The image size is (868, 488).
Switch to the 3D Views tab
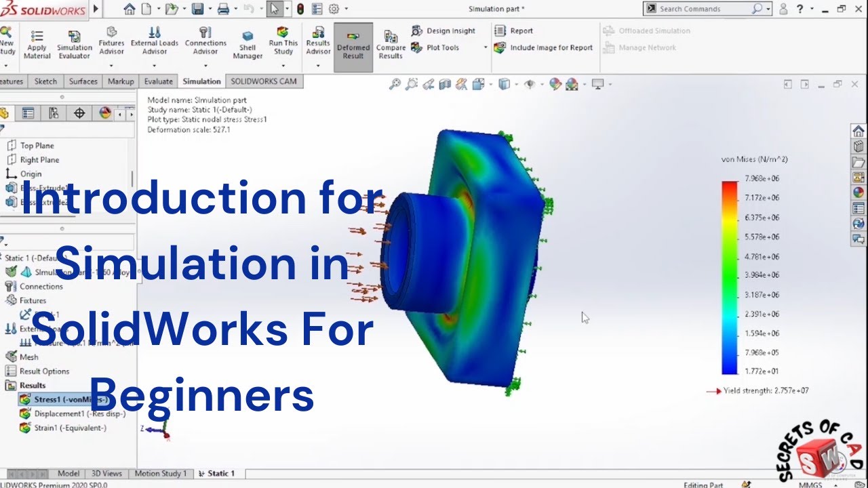tap(106, 473)
